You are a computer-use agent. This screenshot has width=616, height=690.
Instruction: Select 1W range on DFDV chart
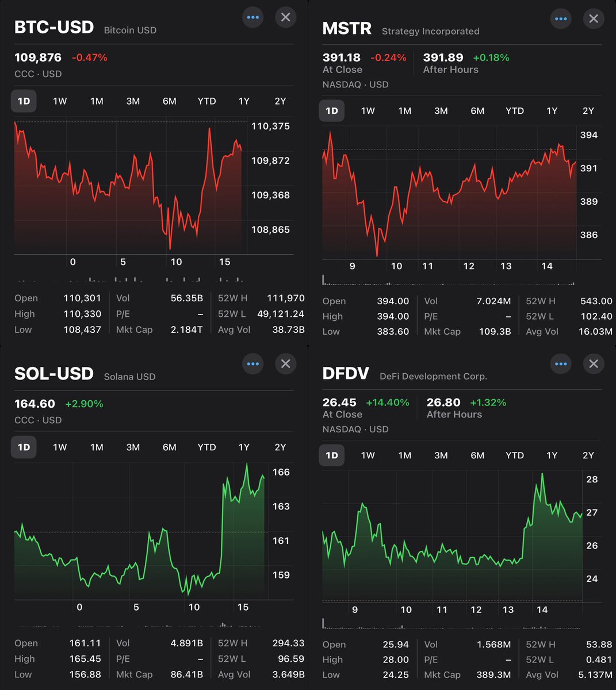coord(368,455)
